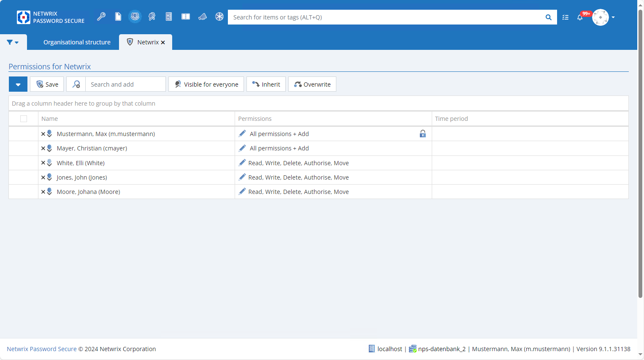Save the permissions
Viewport: 644px width, 360px height.
(x=47, y=84)
